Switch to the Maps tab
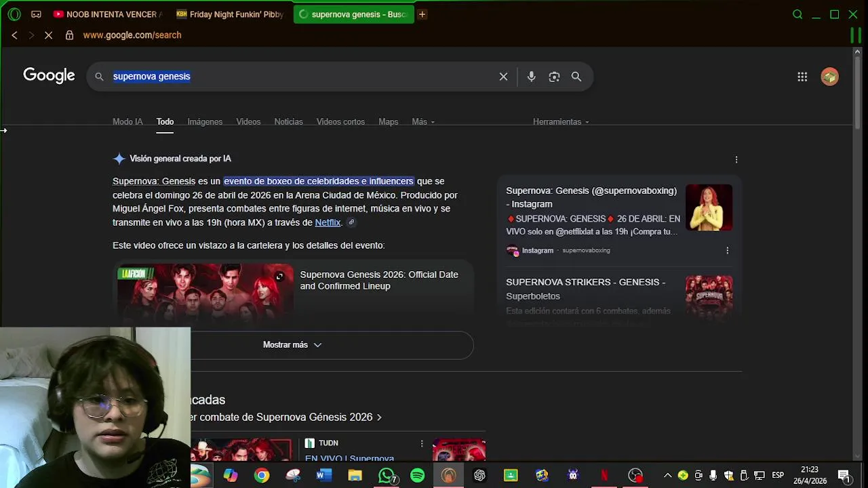868x488 pixels. pyautogui.click(x=388, y=122)
